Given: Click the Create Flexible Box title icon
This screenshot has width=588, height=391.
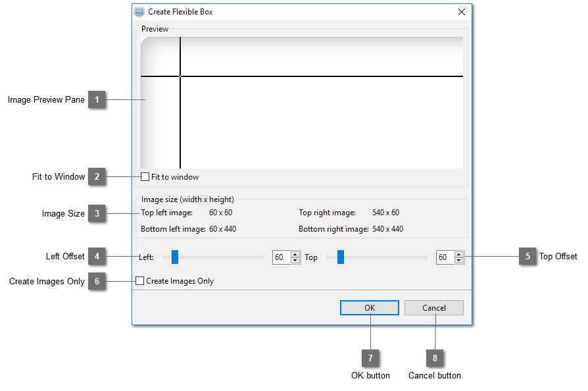Looking at the screenshot, I should 139,12.
